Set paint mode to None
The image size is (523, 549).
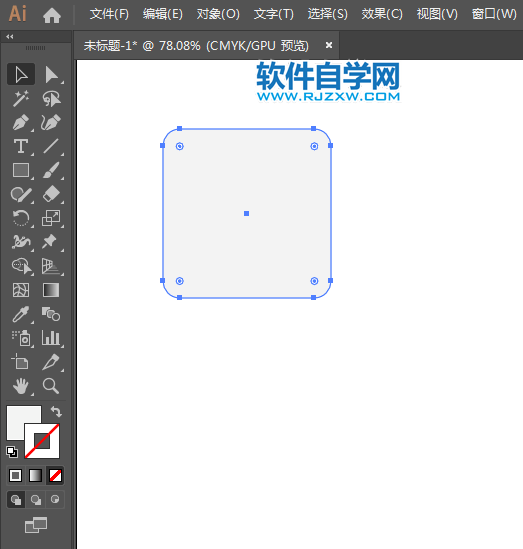point(55,475)
